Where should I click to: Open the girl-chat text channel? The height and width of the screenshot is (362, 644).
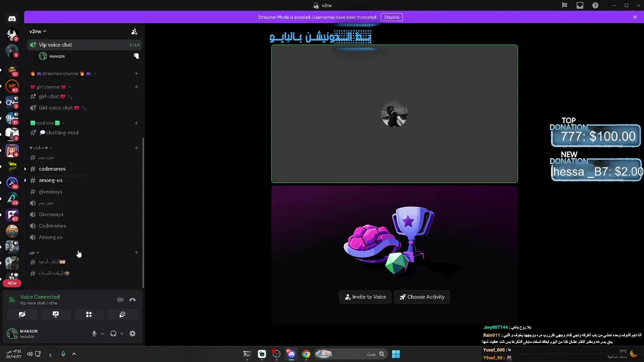[x=84, y=97]
